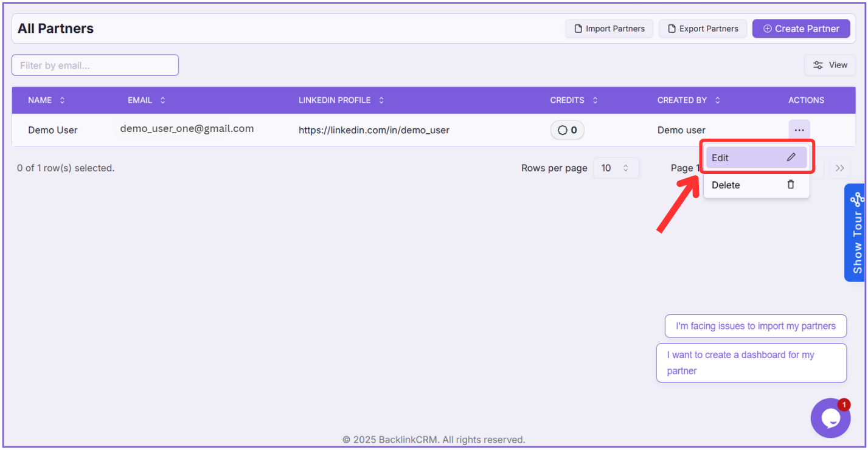
Task: Sort by Created By column arrows
Action: [x=718, y=100]
